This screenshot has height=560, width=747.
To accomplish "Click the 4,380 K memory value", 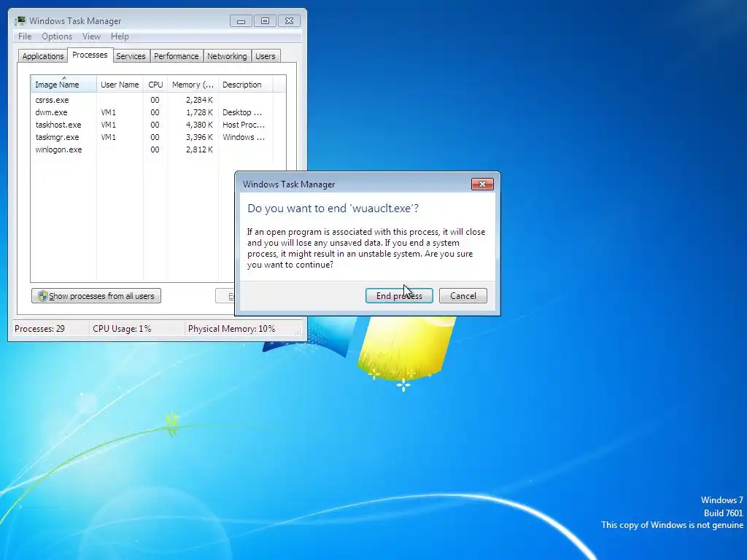I will click(x=199, y=125).
